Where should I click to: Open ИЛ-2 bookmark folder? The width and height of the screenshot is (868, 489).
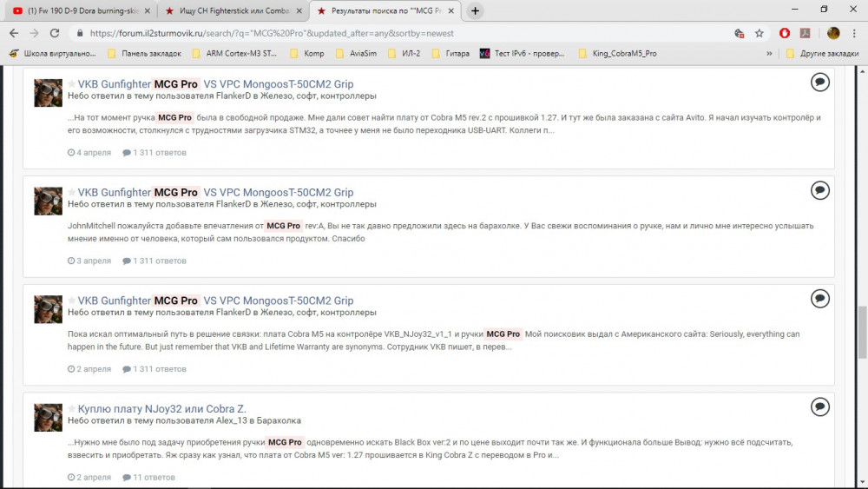404,54
